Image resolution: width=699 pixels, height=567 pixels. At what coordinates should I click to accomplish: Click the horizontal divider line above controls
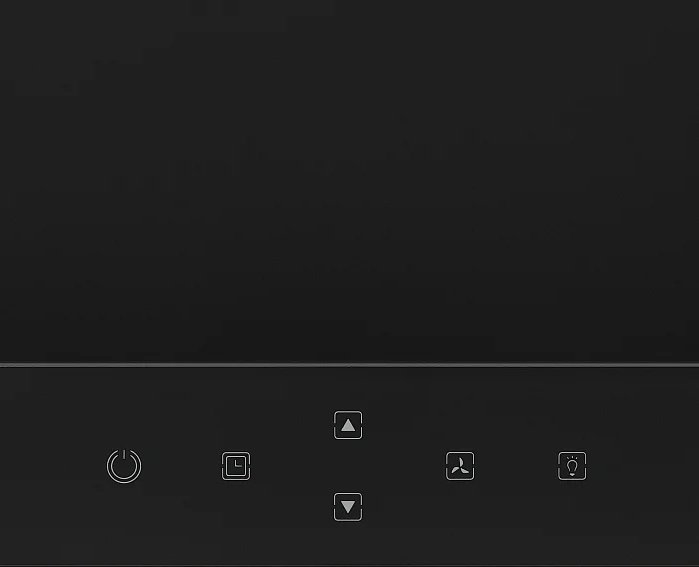click(x=350, y=365)
